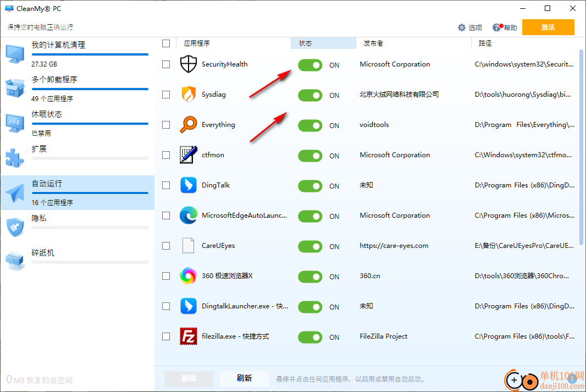Check the ctfmon row checkbox
This screenshot has width=586, height=392.
166,155
